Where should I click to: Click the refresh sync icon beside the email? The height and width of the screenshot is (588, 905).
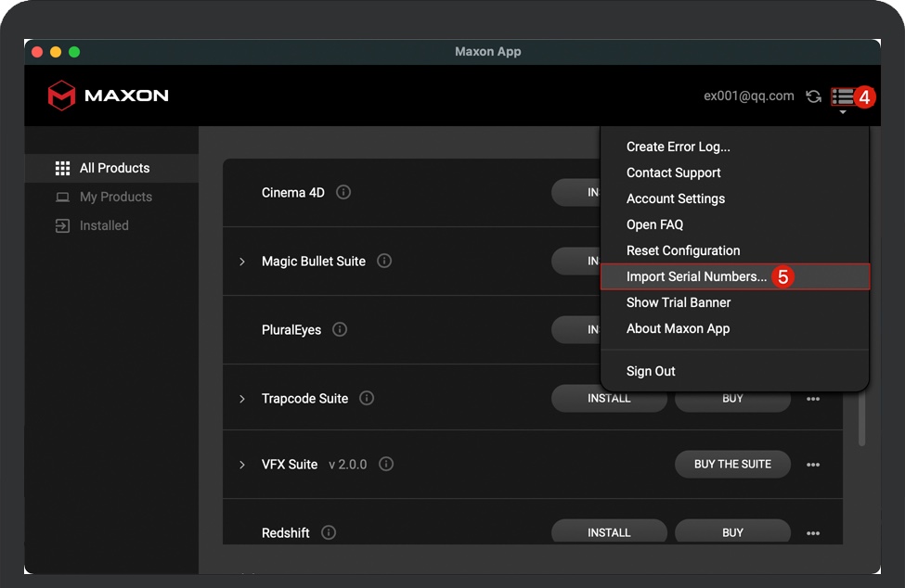[813, 96]
